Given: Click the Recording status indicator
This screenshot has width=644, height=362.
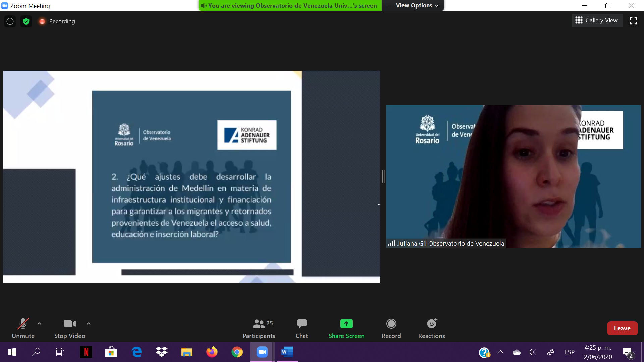Looking at the screenshot, I should (57, 21).
